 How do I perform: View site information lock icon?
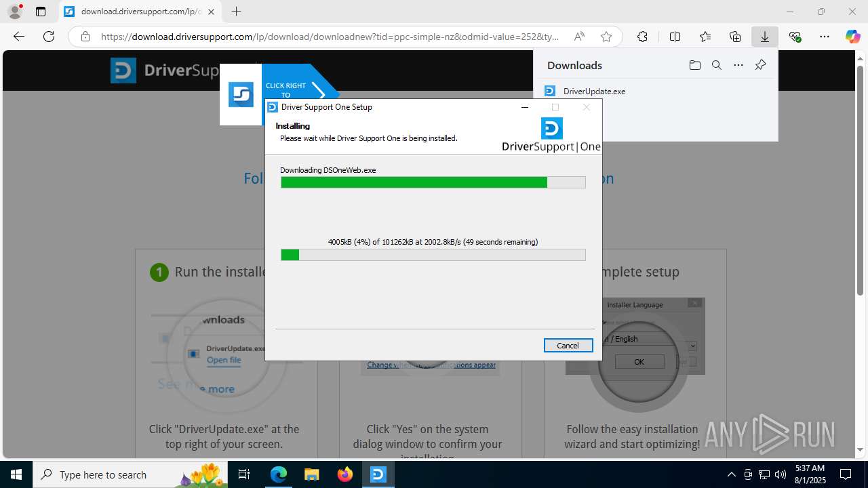85,37
